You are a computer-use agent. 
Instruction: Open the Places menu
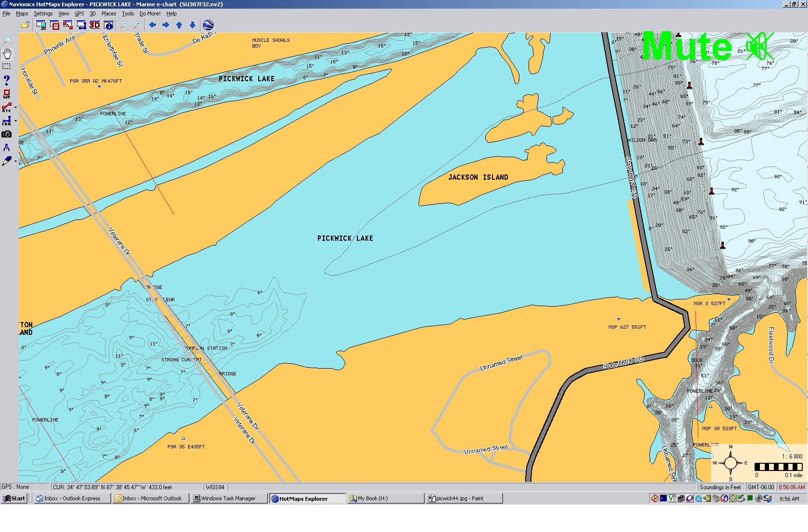point(108,13)
